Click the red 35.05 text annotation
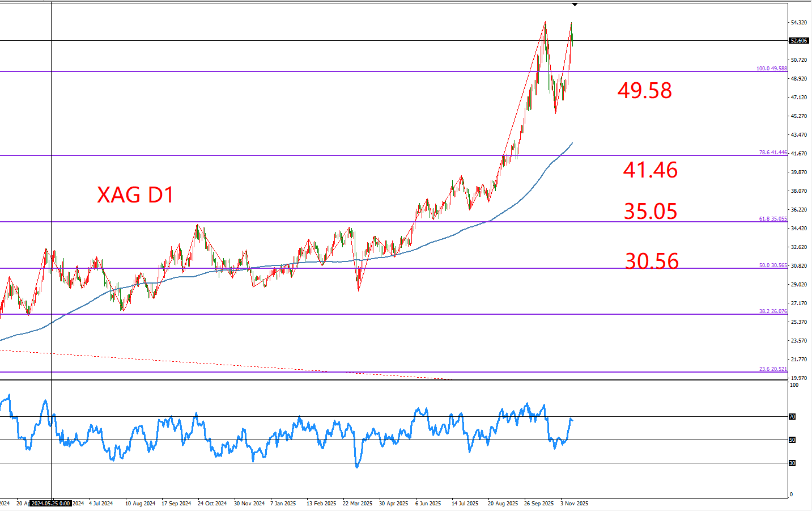 point(651,212)
